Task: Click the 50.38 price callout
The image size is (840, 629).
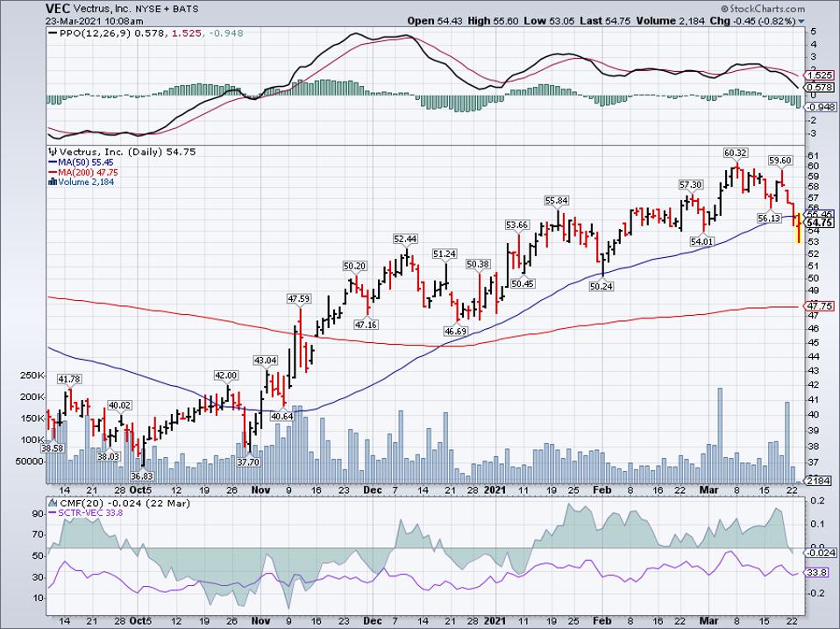Action: coord(478,264)
